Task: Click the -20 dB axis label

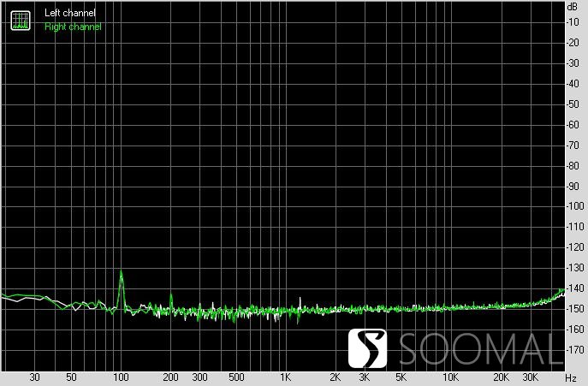Action: (x=574, y=43)
